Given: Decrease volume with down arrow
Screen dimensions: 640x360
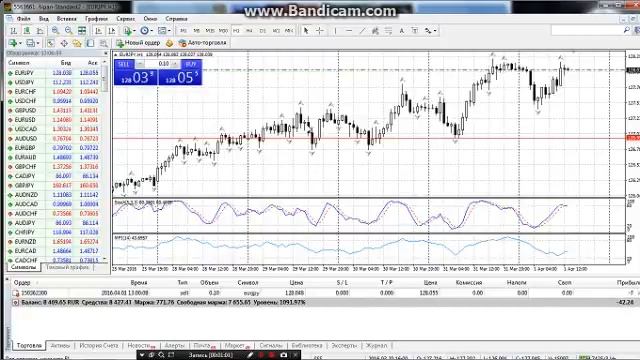Looking at the screenshot, I should click(x=140, y=64).
